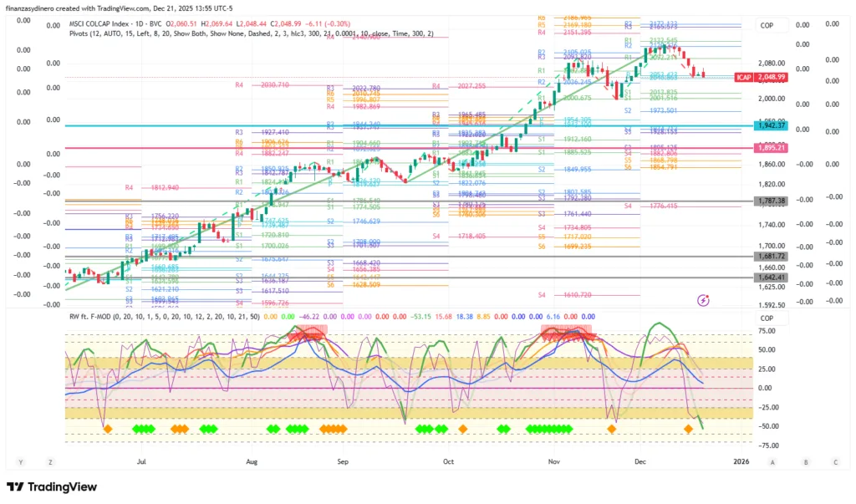Click the rightmost orange diamond signal marker
Image resolution: width=856 pixels, height=504 pixels.
pyautogui.click(x=688, y=429)
